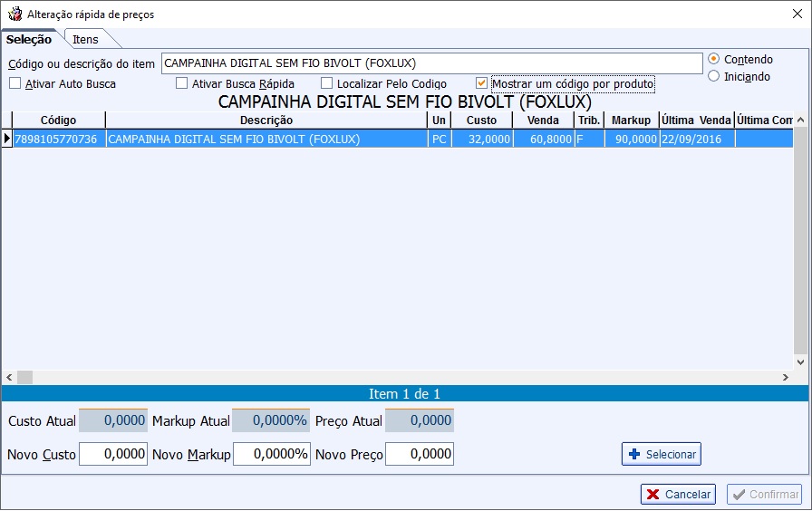
Task: Click the Preço Atual value field
Action: [x=420, y=419]
